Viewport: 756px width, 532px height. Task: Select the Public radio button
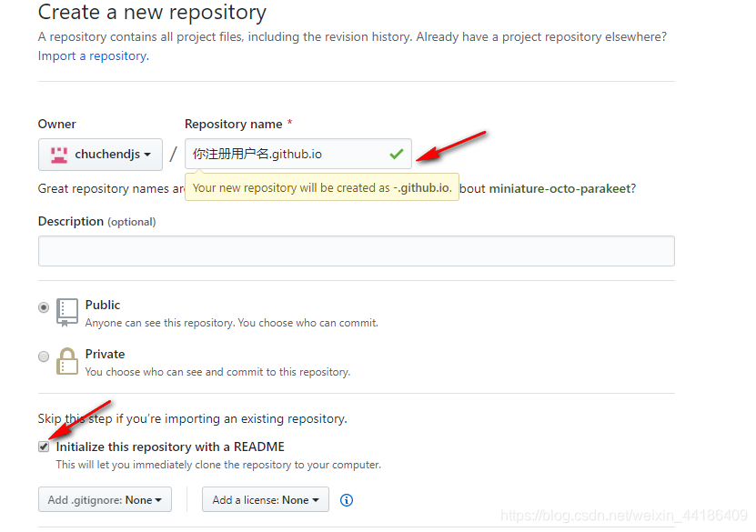[44, 307]
